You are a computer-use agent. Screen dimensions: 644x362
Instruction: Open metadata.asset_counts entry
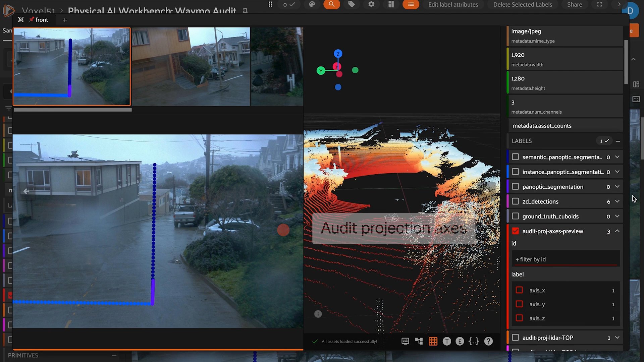[x=566, y=126]
